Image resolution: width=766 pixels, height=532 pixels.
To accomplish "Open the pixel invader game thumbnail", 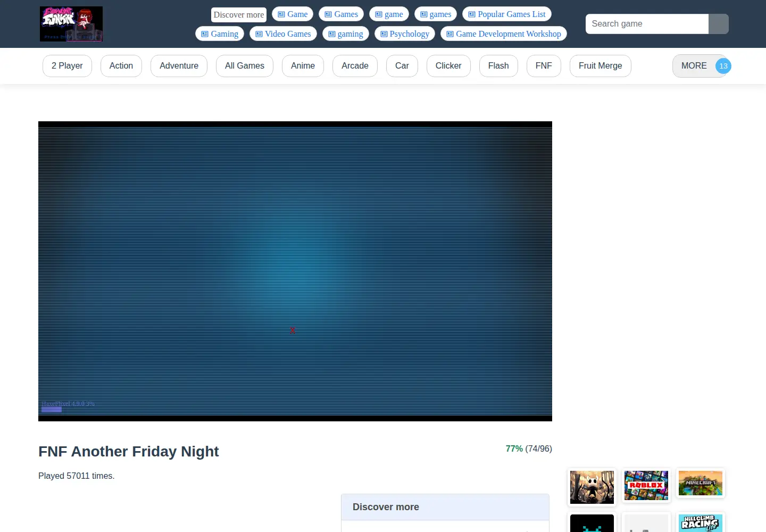I will pyautogui.click(x=592, y=523).
